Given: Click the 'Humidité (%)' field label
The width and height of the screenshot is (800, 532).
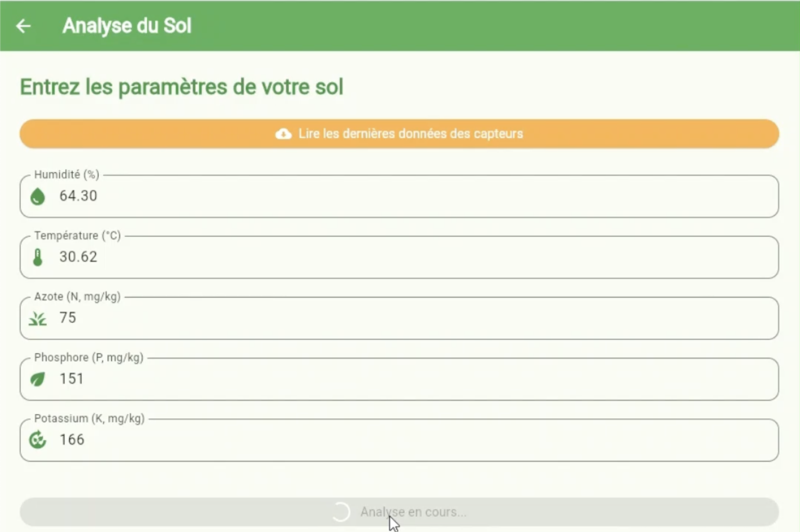Looking at the screenshot, I should tap(67, 175).
